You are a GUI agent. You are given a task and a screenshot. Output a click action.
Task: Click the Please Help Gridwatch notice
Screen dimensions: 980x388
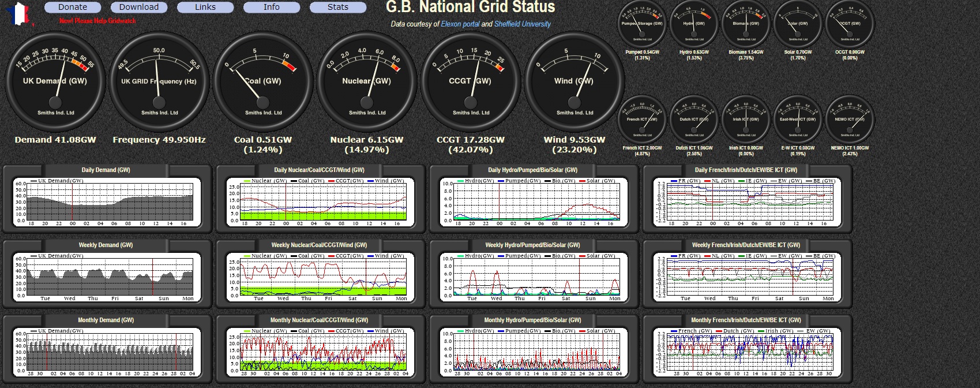[x=97, y=21]
